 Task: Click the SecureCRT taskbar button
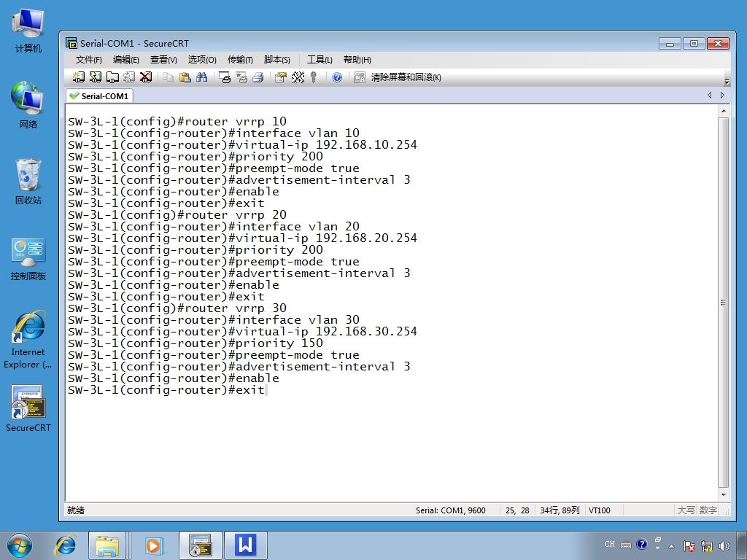201,545
